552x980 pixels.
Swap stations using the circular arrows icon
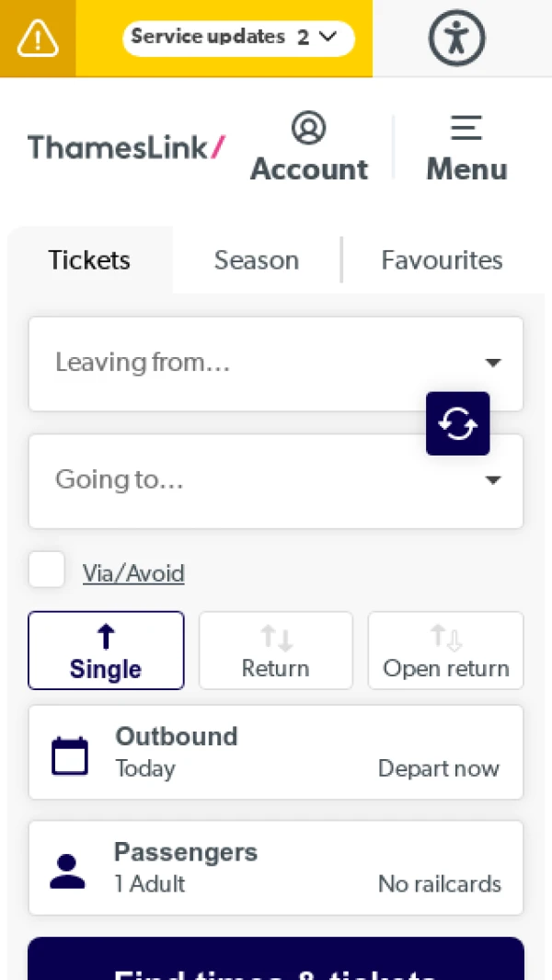(x=457, y=423)
